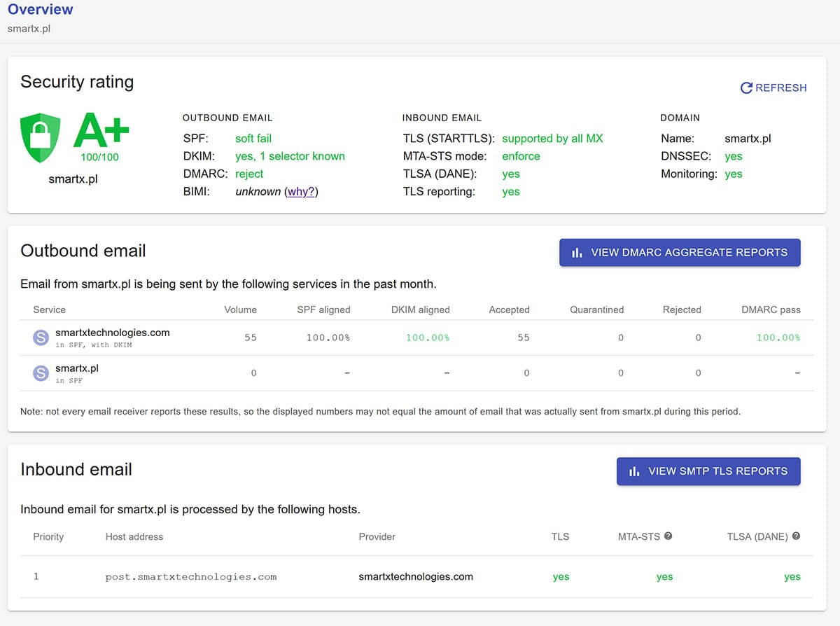
Task: Click the Provider smartxtechnologies.com cell
Action: click(x=416, y=577)
